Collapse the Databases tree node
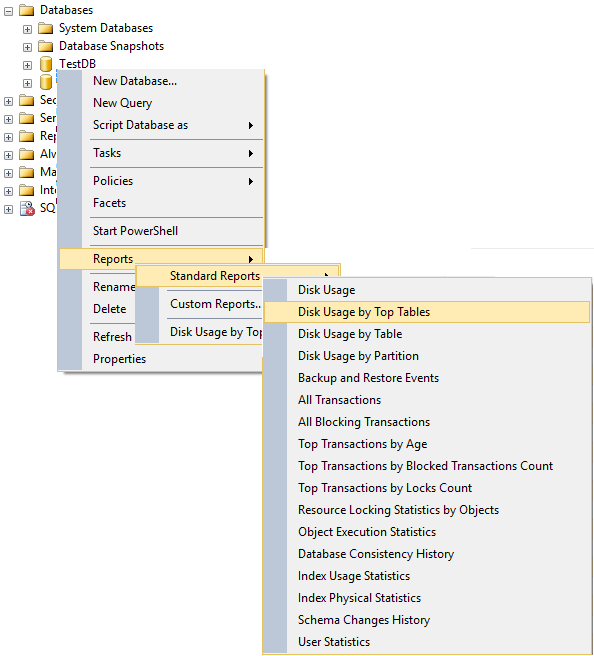The image size is (594, 656). tap(8, 11)
